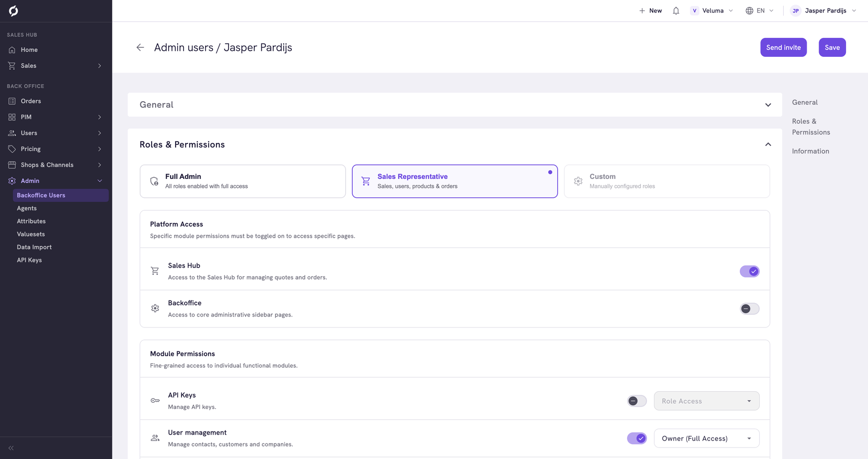Click the globe language icon

click(x=749, y=10)
